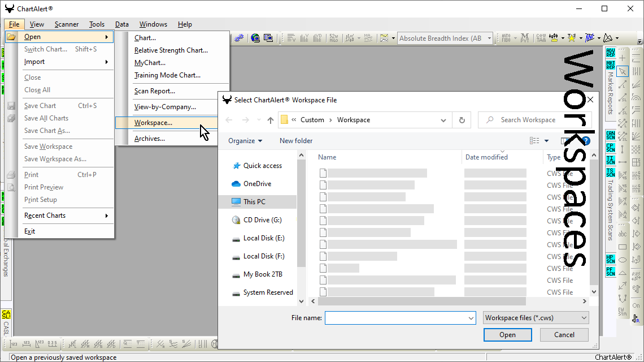Click the AUTO FIBO toolbar icon

click(506, 38)
